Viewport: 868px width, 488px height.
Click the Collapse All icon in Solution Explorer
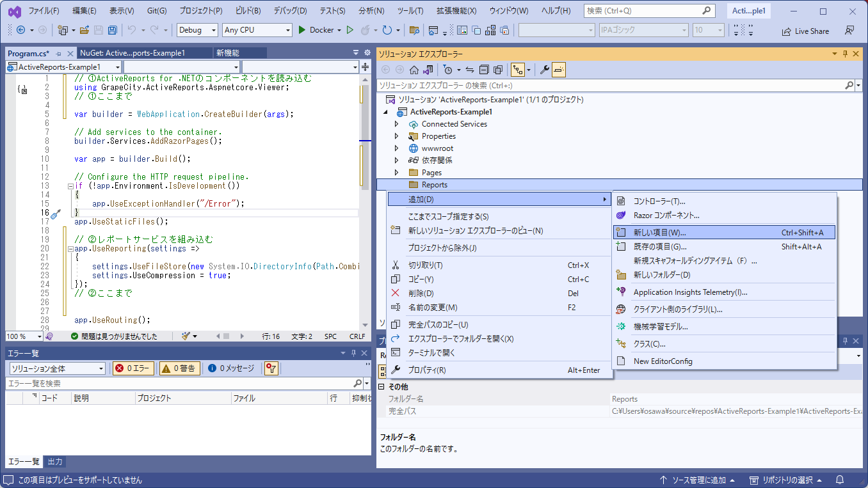[x=484, y=70]
